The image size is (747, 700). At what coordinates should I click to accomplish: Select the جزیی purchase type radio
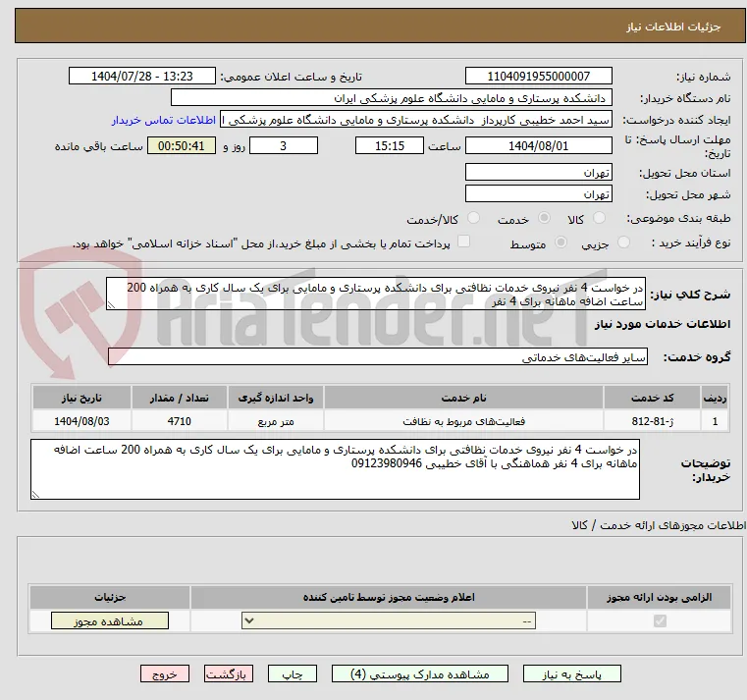coord(623,242)
